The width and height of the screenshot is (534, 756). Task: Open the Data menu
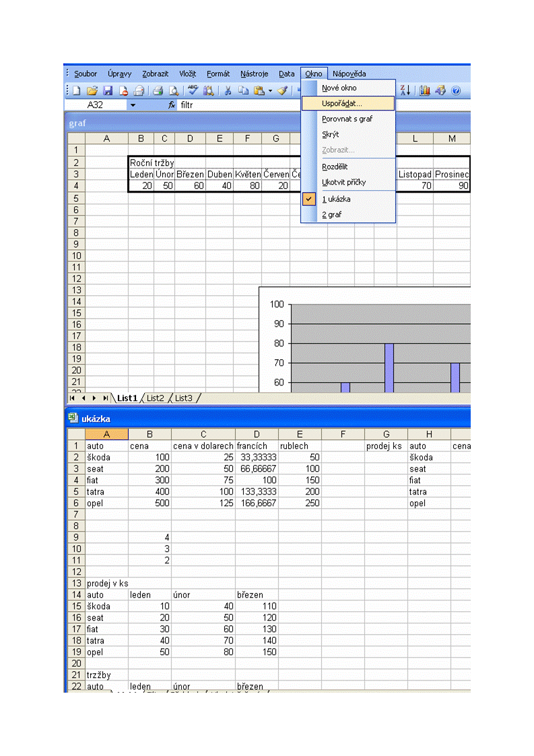pos(286,73)
